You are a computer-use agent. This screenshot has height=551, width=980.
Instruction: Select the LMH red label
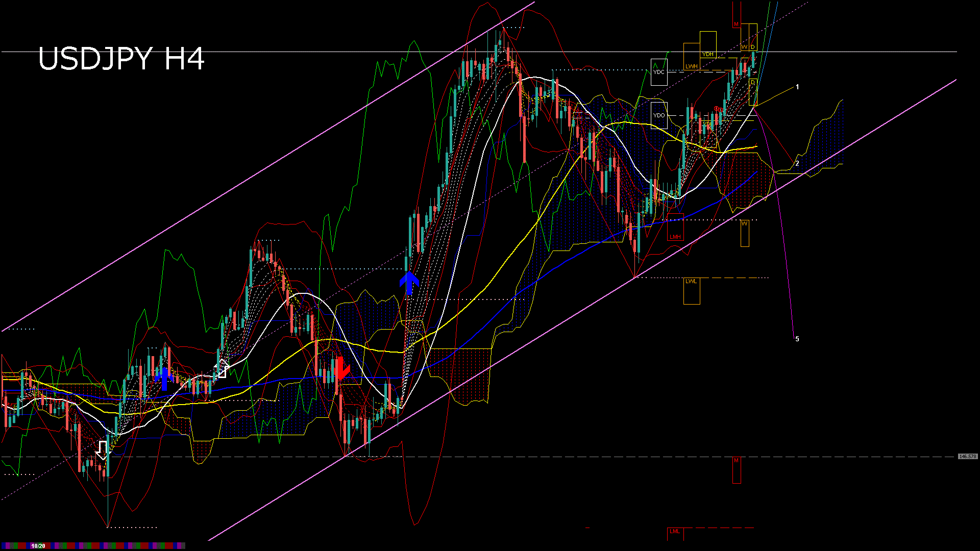(675, 237)
